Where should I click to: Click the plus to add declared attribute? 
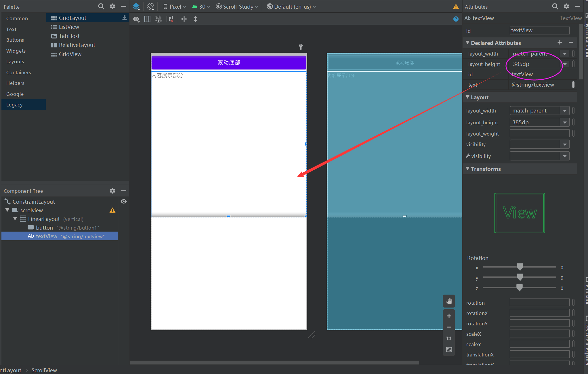click(560, 43)
